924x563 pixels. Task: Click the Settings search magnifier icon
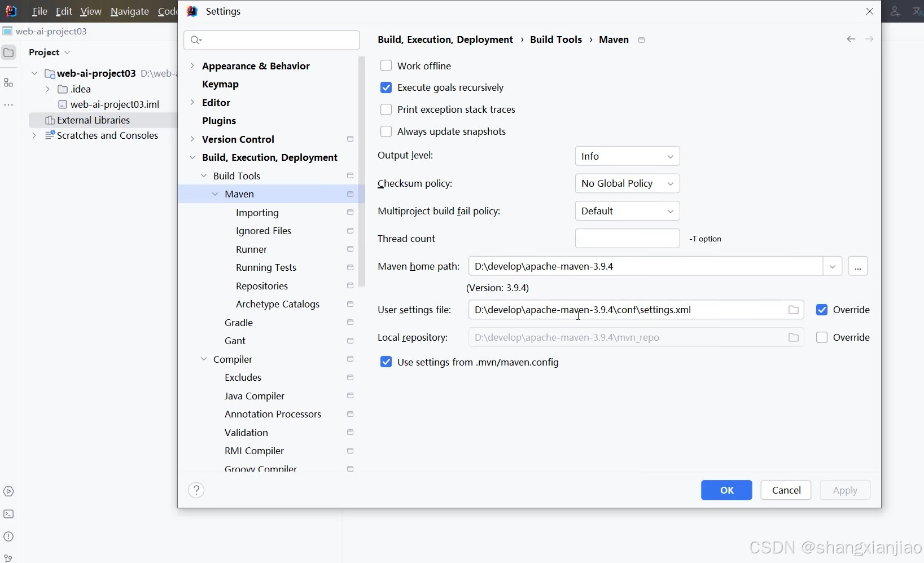tap(196, 40)
